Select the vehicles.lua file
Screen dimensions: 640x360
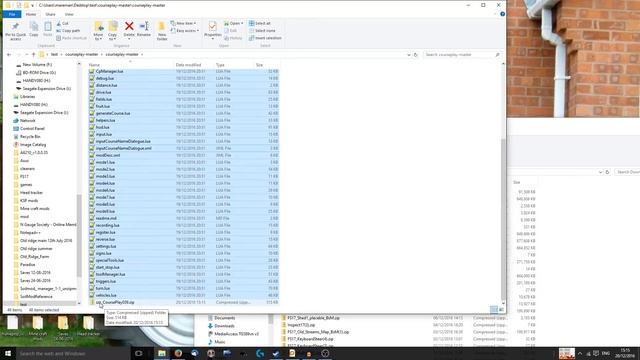click(x=106, y=295)
